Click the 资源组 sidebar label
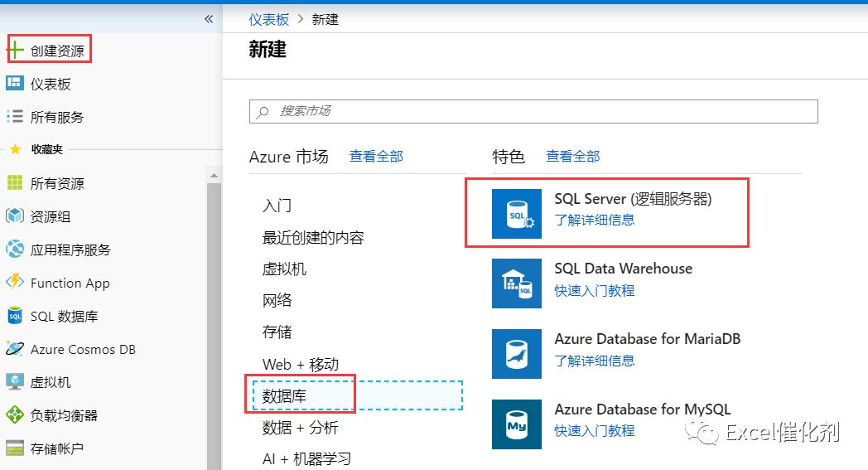The width and height of the screenshot is (868, 470). (51, 216)
